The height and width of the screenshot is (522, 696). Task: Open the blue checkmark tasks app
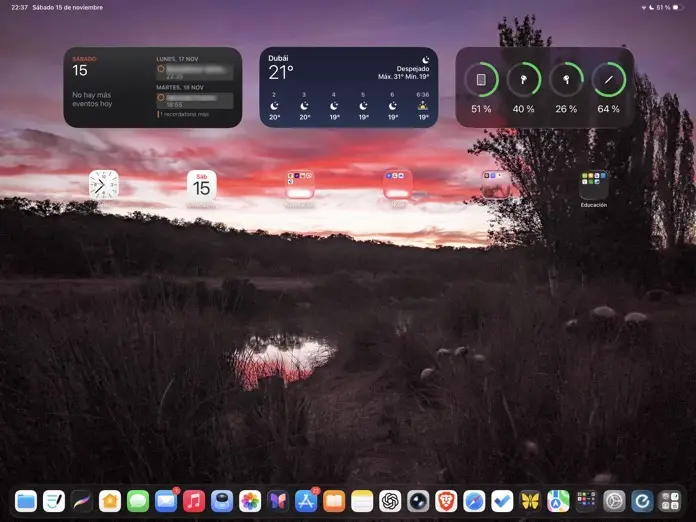502,501
